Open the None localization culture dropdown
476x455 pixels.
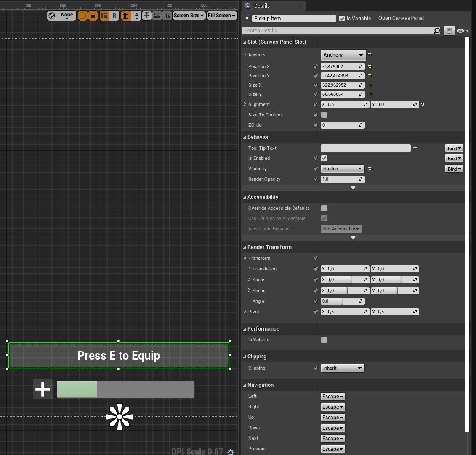click(x=67, y=16)
